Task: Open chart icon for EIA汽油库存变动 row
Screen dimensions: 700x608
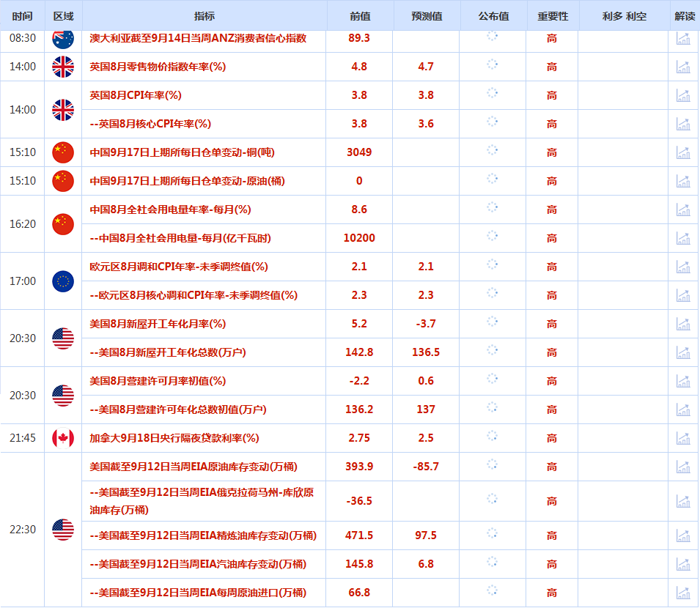Action: coord(683,564)
